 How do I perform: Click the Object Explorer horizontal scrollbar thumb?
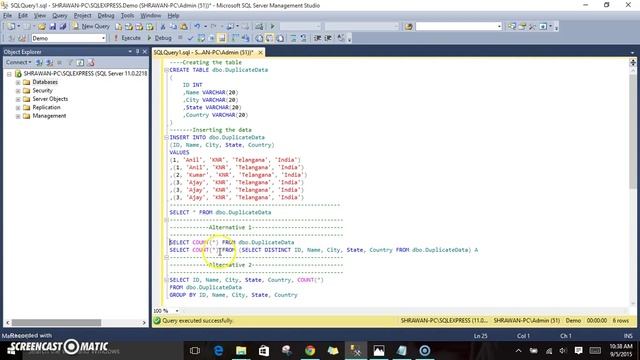pos(56,322)
